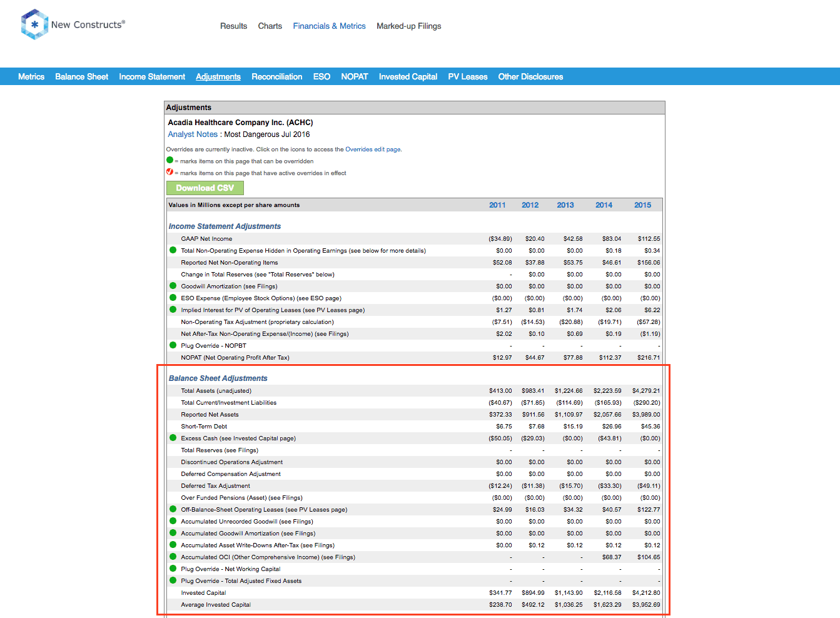Open the Invested Capital tab

[408, 77]
